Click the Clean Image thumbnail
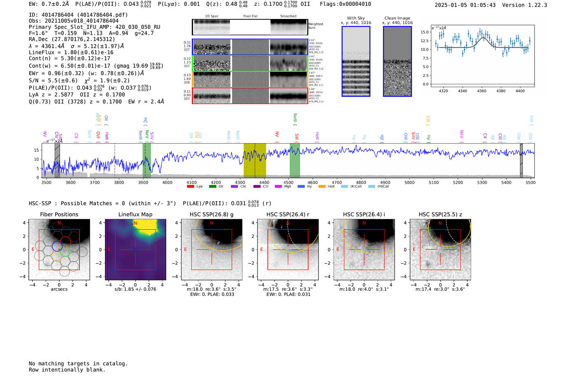Viewport: 576px width, 392px height. click(x=397, y=61)
